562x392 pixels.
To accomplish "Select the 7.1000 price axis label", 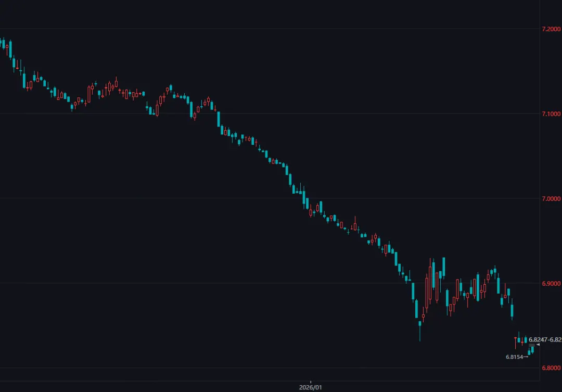I will [551, 113].
